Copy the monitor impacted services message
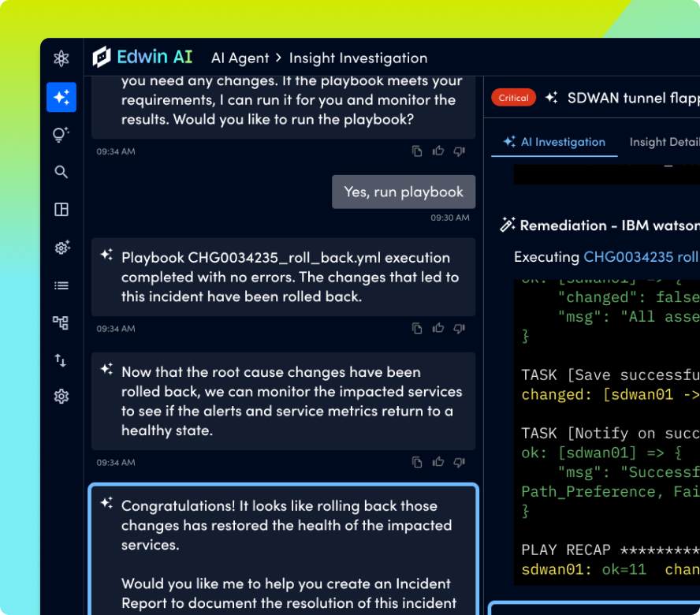700x615 pixels. (x=418, y=463)
